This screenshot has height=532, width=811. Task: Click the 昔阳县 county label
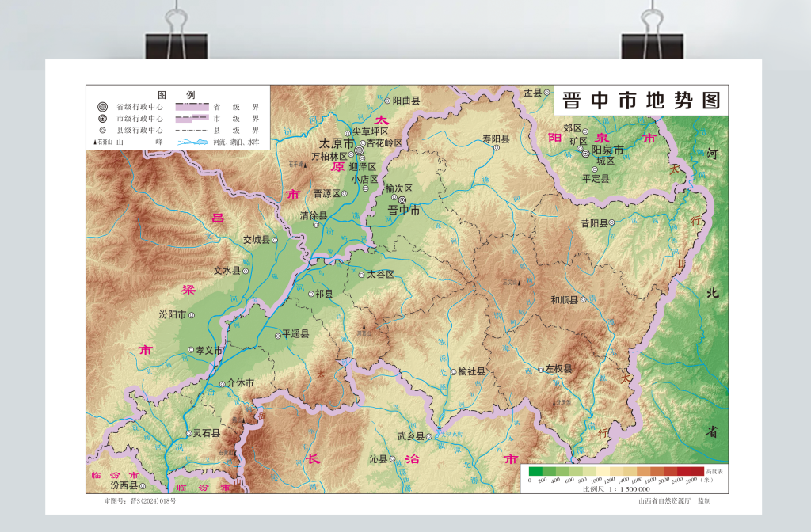pos(594,223)
